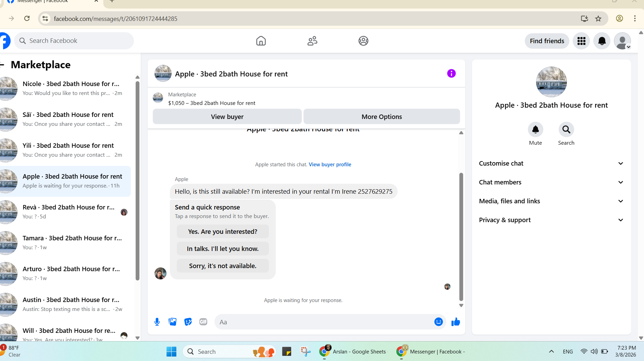644x361 pixels.
Task: Click the More Options button
Action: (x=382, y=117)
